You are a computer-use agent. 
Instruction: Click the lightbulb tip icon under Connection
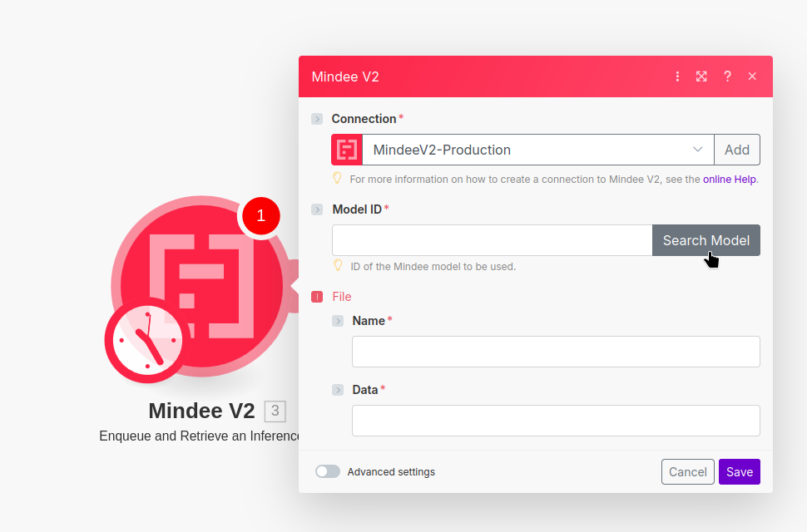336,179
